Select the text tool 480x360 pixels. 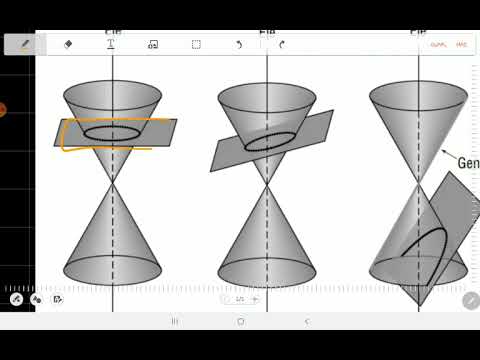coord(111,44)
